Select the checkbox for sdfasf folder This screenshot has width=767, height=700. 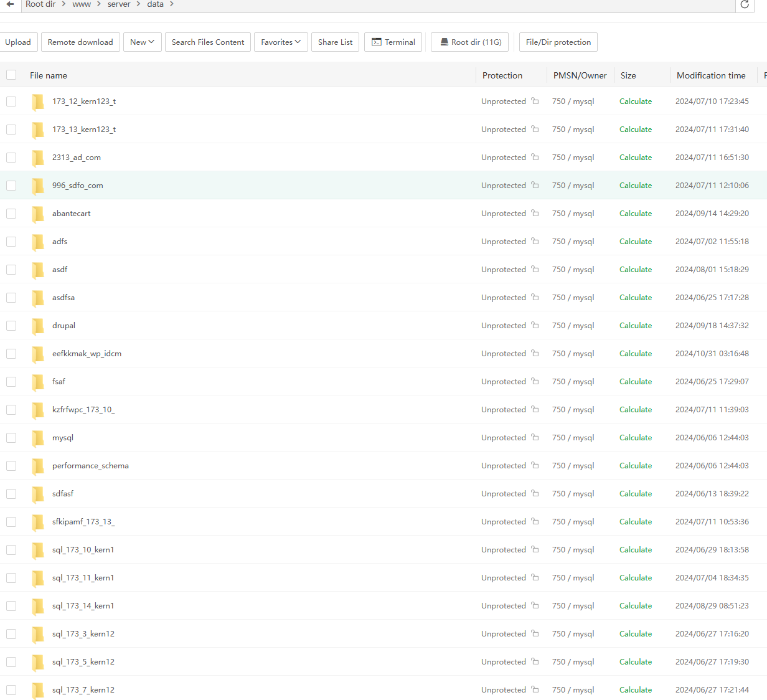[x=11, y=494]
